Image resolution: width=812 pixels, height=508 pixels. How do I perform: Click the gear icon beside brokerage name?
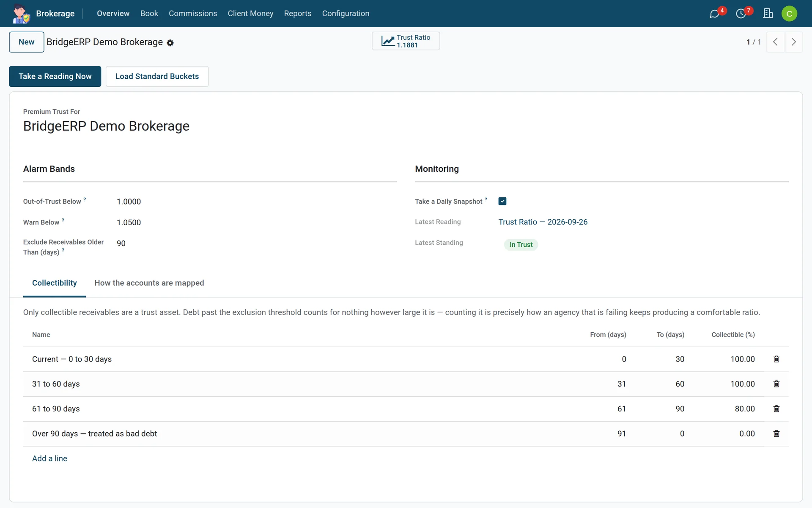170,43
